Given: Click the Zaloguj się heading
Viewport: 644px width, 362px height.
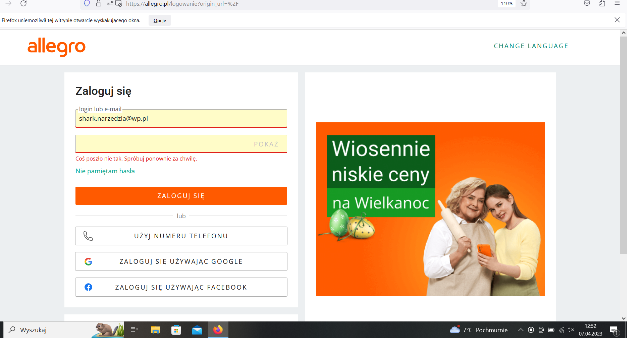Looking at the screenshot, I should coord(103,91).
